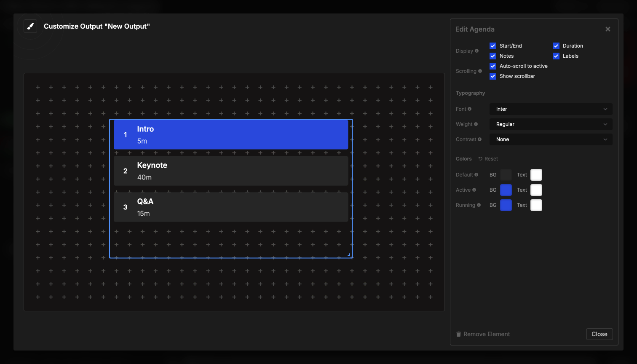Toggle the Show scrollbar checkbox
This screenshot has height=364, width=637.
(x=493, y=76)
